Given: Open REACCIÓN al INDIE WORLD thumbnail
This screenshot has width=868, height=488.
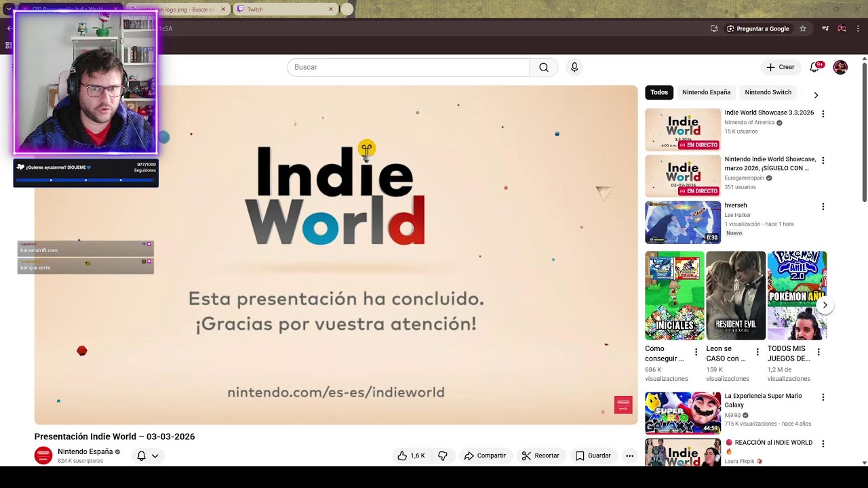Looking at the screenshot, I should tap(683, 452).
